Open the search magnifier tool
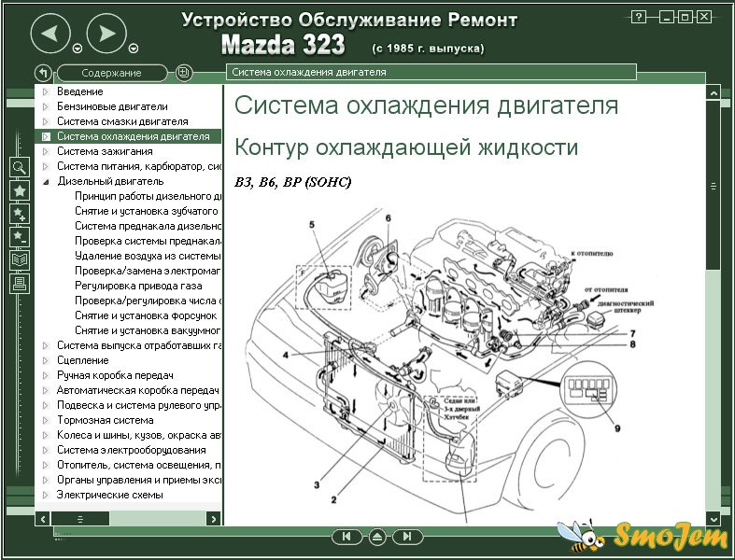 (x=20, y=167)
